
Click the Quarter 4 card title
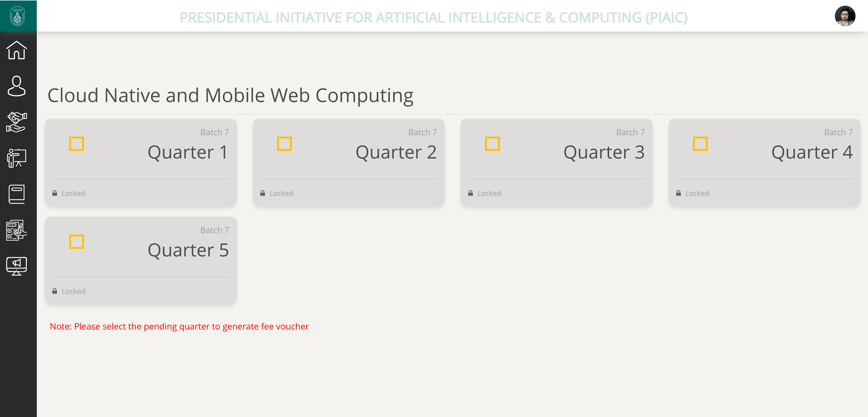pos(812,152)
